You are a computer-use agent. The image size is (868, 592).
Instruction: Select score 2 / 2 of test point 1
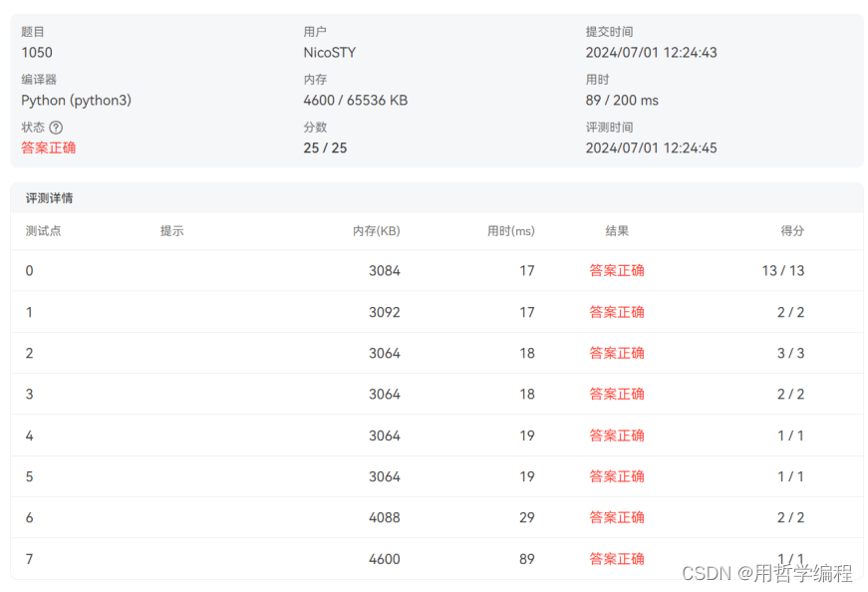[x=790, y=312]
